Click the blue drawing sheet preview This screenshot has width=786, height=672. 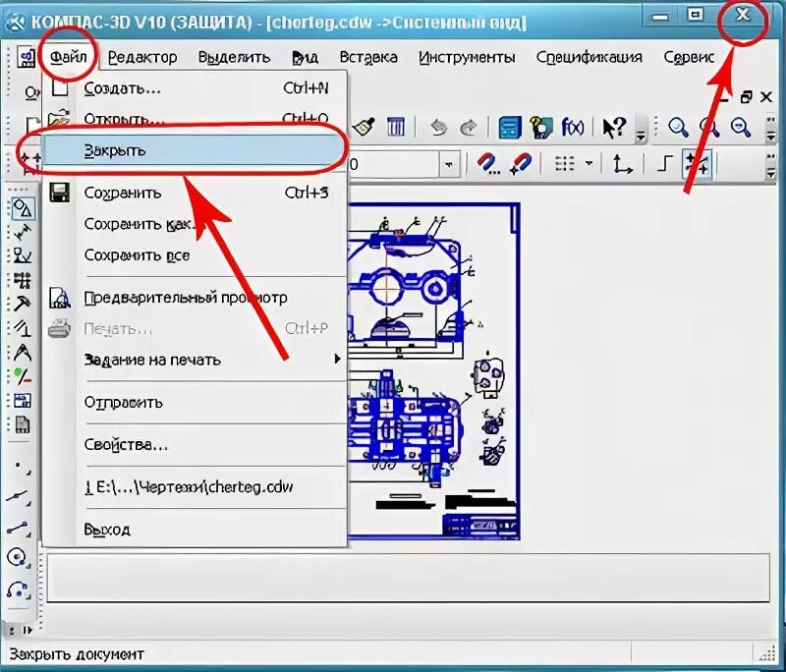point(434,370)
